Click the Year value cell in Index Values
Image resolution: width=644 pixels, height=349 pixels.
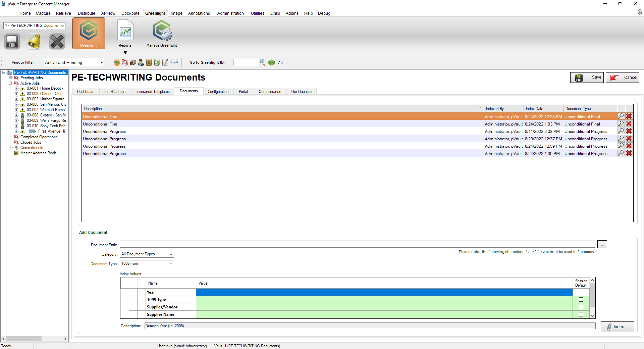[x=384, y=292]
